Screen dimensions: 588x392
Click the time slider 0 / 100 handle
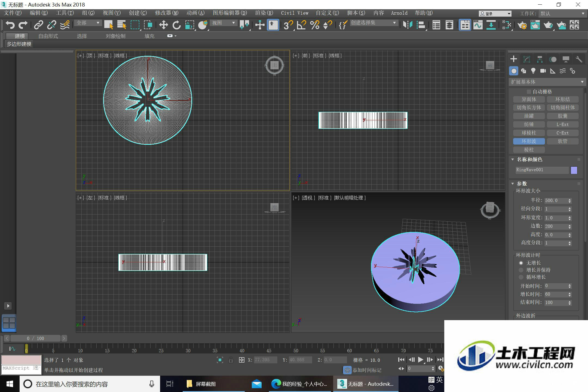click(x=35, y=338)
